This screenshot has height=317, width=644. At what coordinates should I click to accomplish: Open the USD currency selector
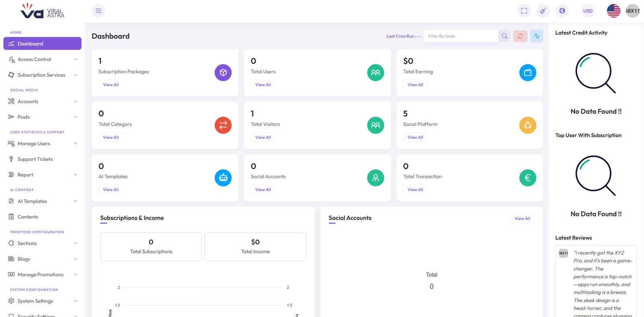coord(588,11)
